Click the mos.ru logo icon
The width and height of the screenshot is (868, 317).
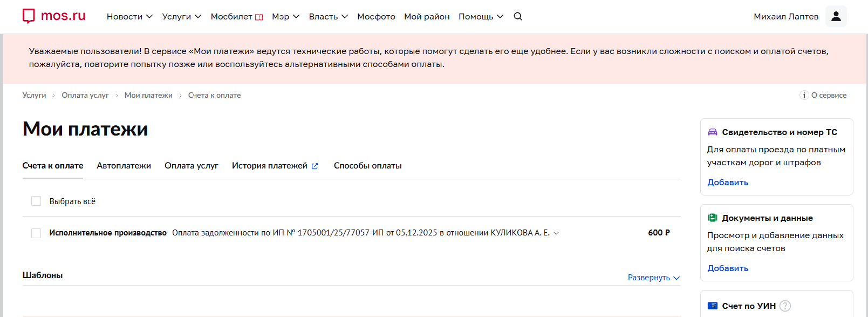coord(29,16)
